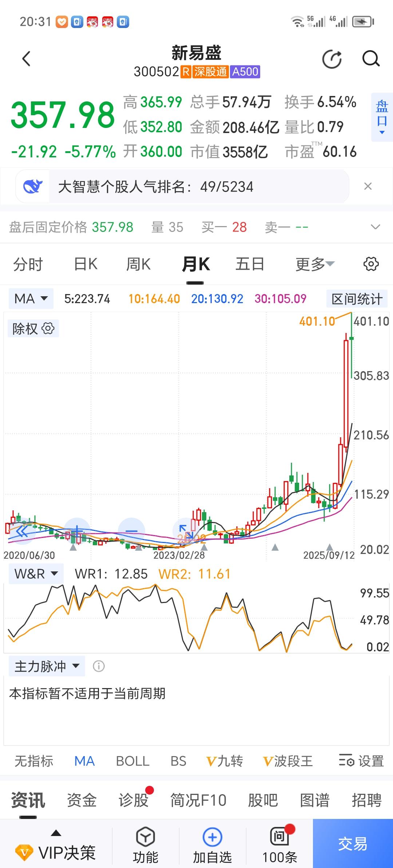
Task: Open the 资讯 news tab
Action: [x=28, y=800]
